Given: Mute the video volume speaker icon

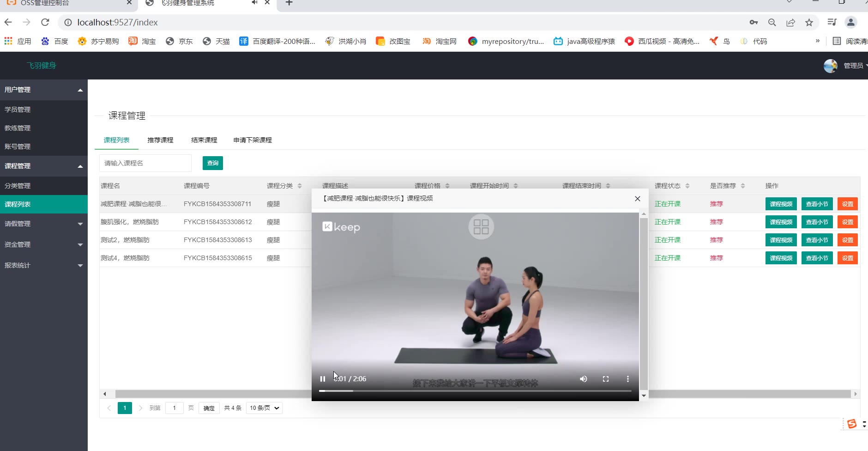Looking at the screenshot, I should coord(584,379).
